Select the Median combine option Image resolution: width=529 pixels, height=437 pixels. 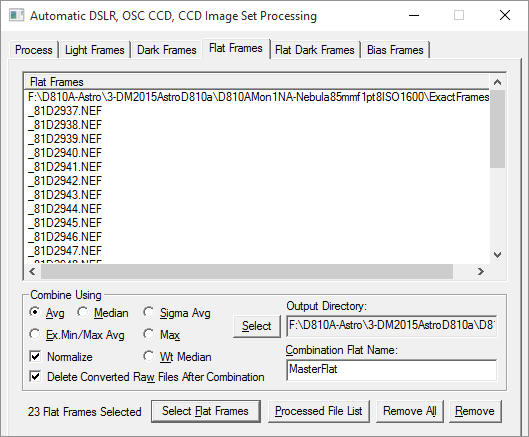[82, 312]
